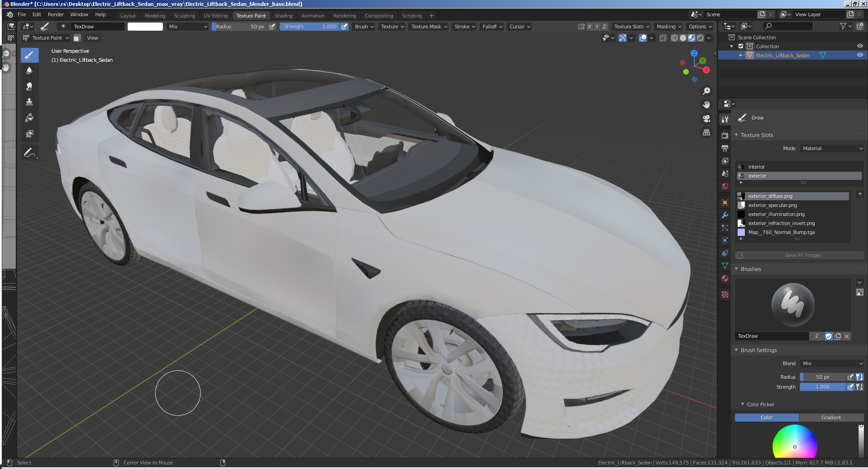Open the World properties tab
Screen dimensions: 868x469
(x=725, y=186)
